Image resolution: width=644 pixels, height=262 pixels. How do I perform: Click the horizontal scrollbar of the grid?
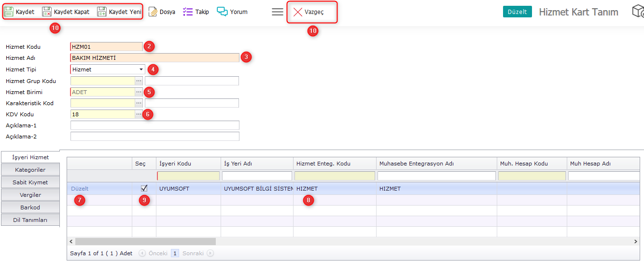(x=145, y=241)
